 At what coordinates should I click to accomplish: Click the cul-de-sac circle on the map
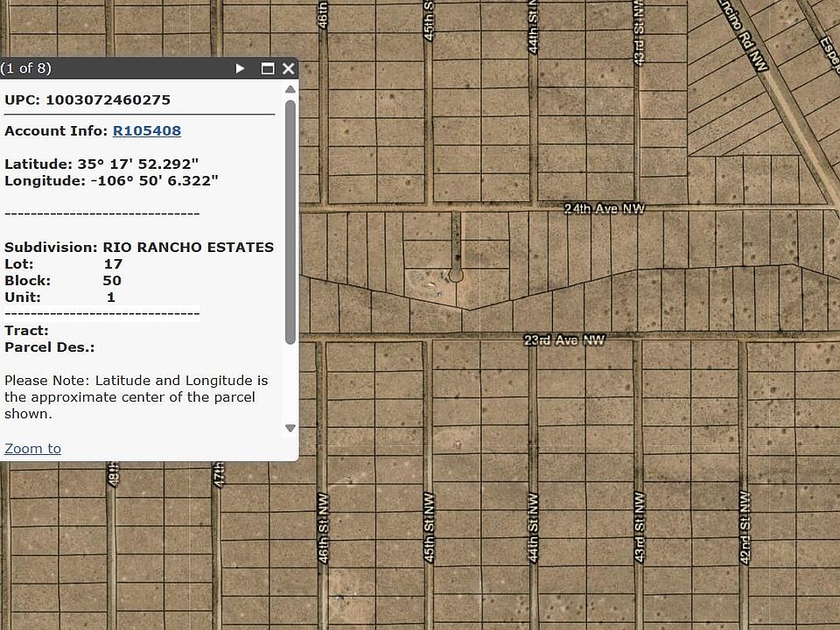click(x=455, y=275)
